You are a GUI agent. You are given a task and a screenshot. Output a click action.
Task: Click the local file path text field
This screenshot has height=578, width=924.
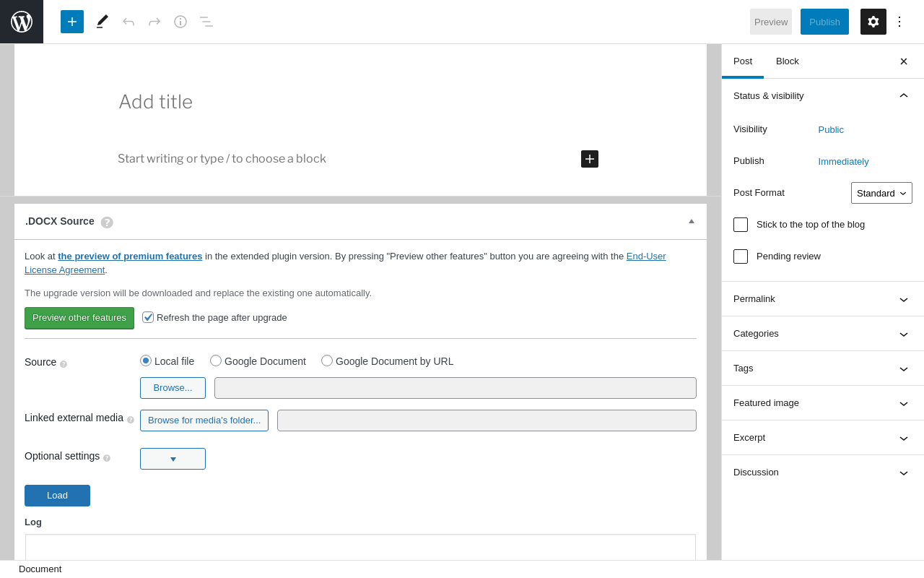(x=456, y=388)
